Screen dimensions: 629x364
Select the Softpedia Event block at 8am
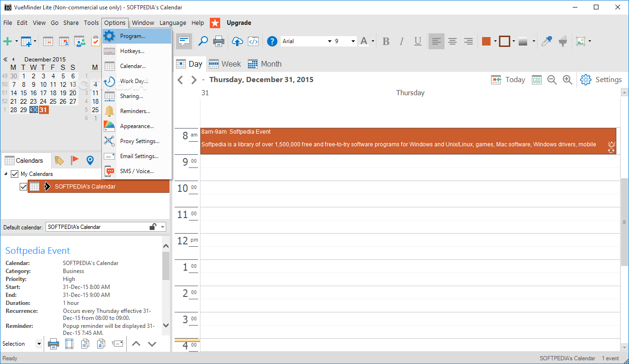[408, 141]
